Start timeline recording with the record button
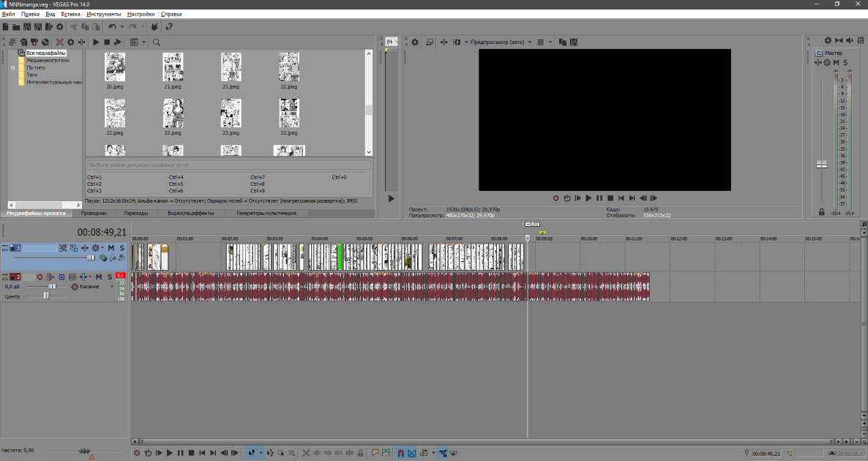The width and height of the screenshot is (868, 461). [x=137, y=453]
